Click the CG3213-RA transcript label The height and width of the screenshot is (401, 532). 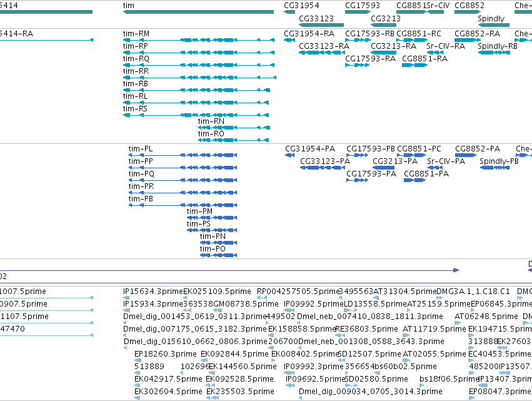tap(394, 46)
